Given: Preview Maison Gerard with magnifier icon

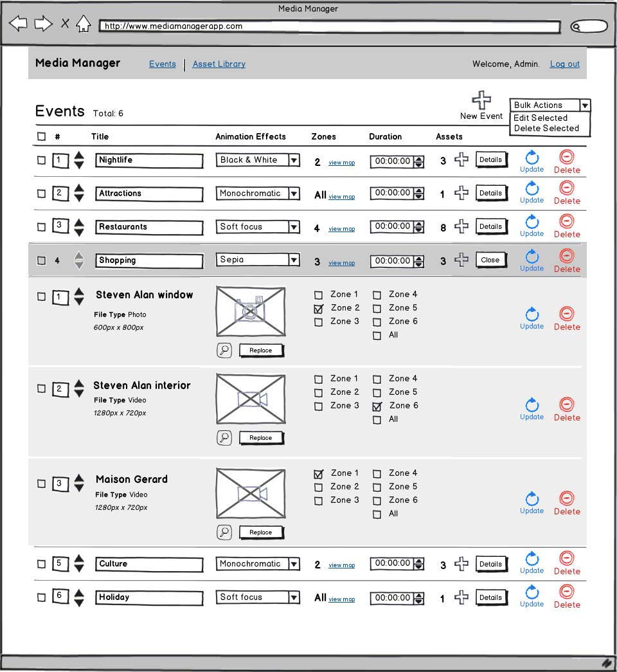Looking at the screenshot, I should [224, 532].
